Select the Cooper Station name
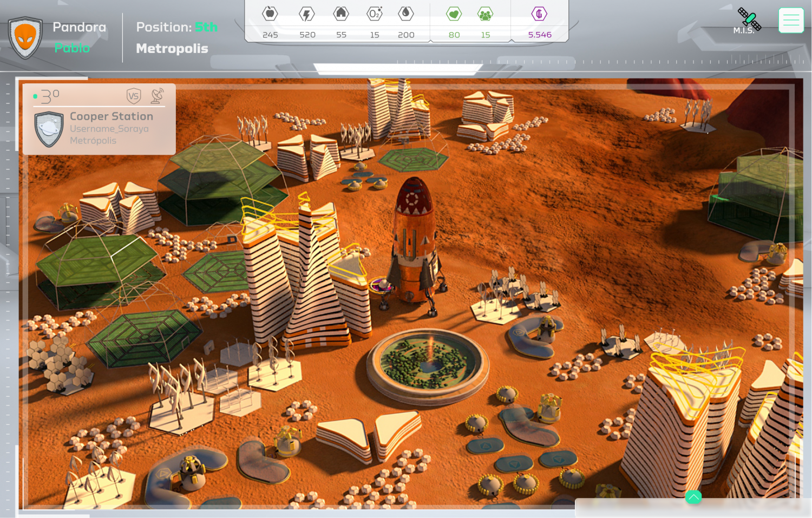Screen dimensions: 812x518 pos(112,116)
